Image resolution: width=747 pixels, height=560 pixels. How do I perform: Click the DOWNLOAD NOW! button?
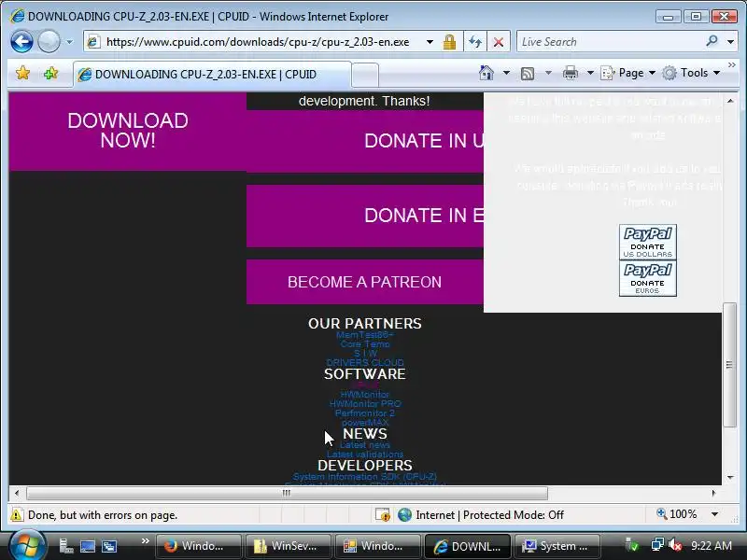tap(128, 131)
